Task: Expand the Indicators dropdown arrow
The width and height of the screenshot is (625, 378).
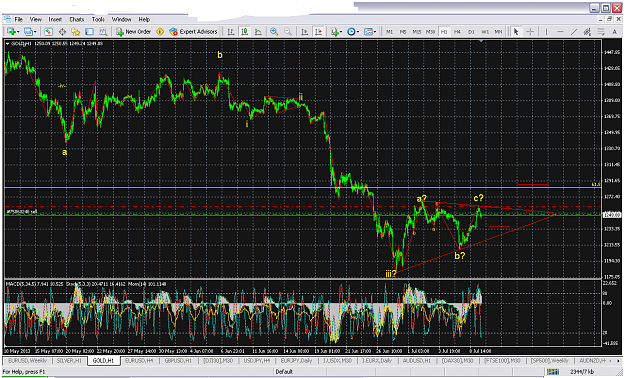Action: click(341, 32)
